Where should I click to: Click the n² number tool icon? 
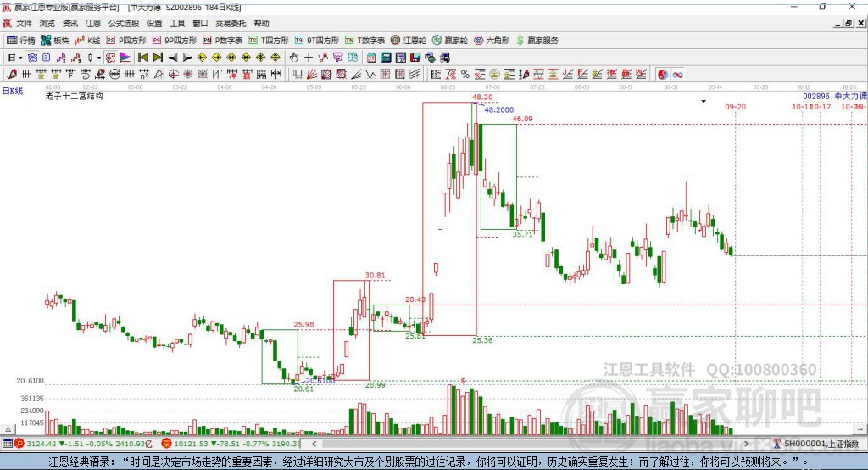[143, 75]
